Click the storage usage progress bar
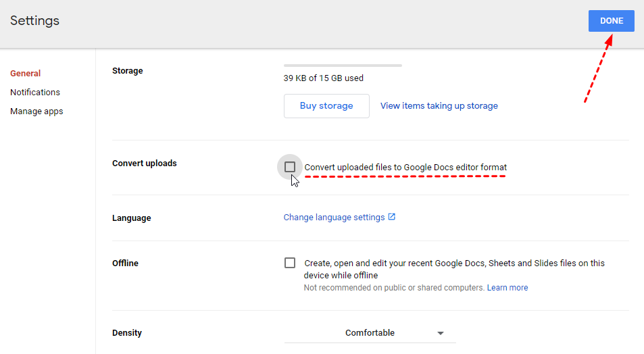Screen dimensions: 644x354 pyautogui.click(x=343, y=66)
